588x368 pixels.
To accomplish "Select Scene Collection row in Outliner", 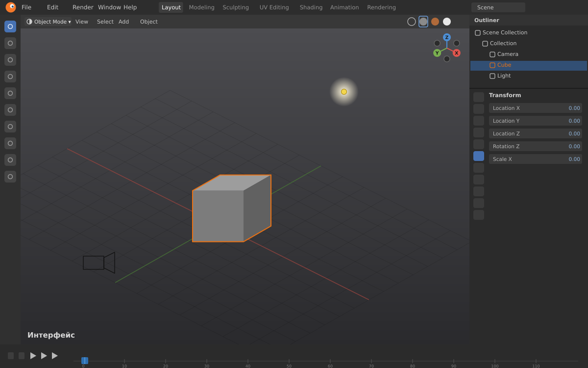I will pos(529,33).
